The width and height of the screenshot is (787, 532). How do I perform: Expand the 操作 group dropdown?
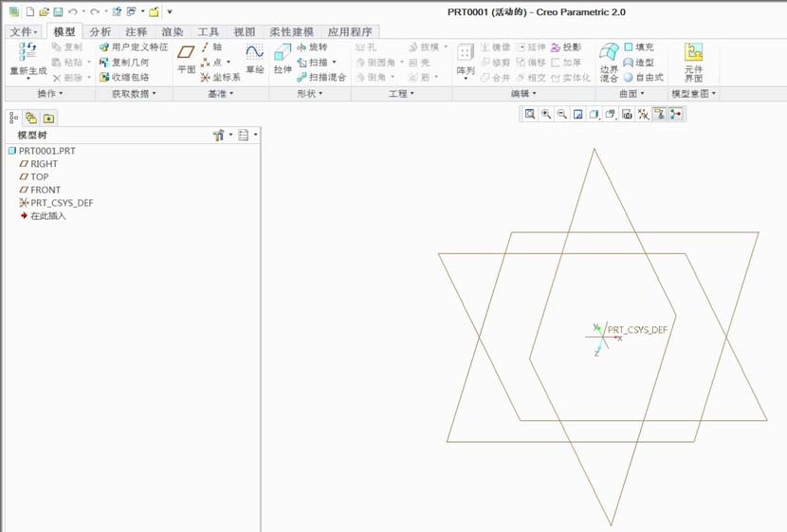pyautogui.click(x=50, y=93)
